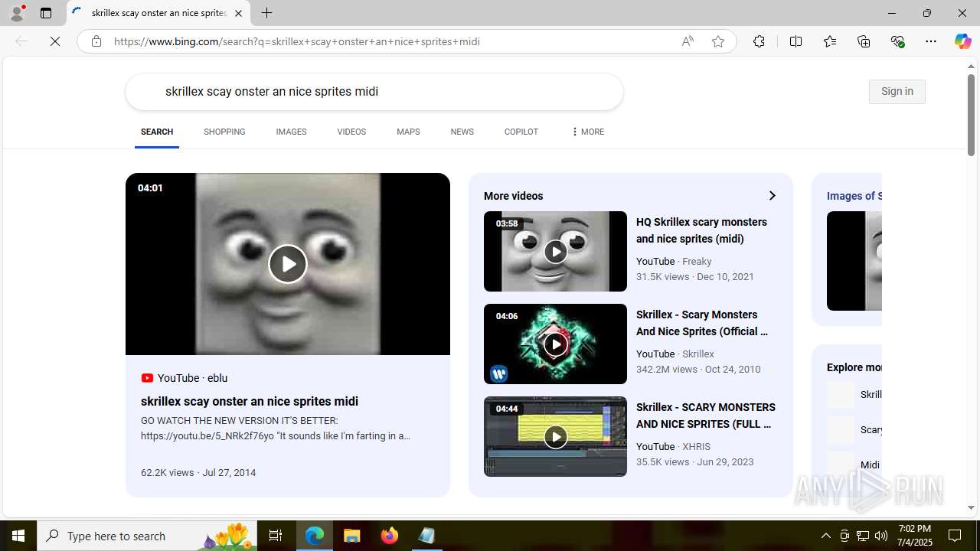Click the Windows taskbar search box
Viewport: 980px width, 551px height.
[x=146, y=536]
